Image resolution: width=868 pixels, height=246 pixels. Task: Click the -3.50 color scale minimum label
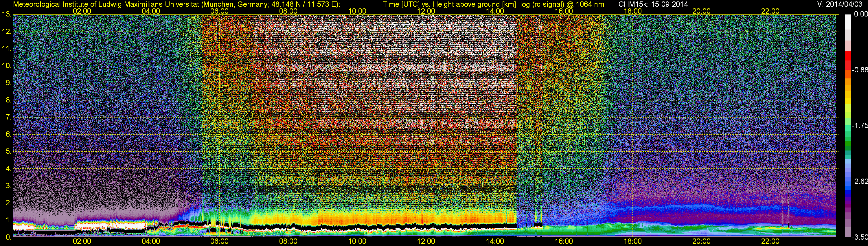coord(860,237)
